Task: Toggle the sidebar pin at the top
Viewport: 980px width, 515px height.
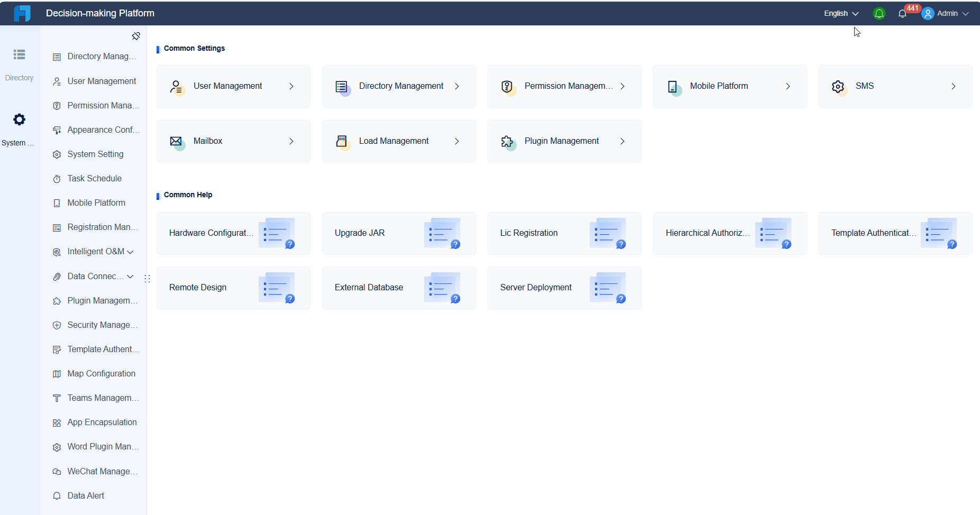Action: [136, 36]
